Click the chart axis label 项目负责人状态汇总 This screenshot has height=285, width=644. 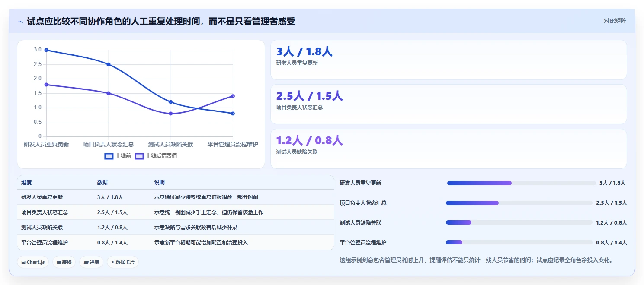pos(109,144)
